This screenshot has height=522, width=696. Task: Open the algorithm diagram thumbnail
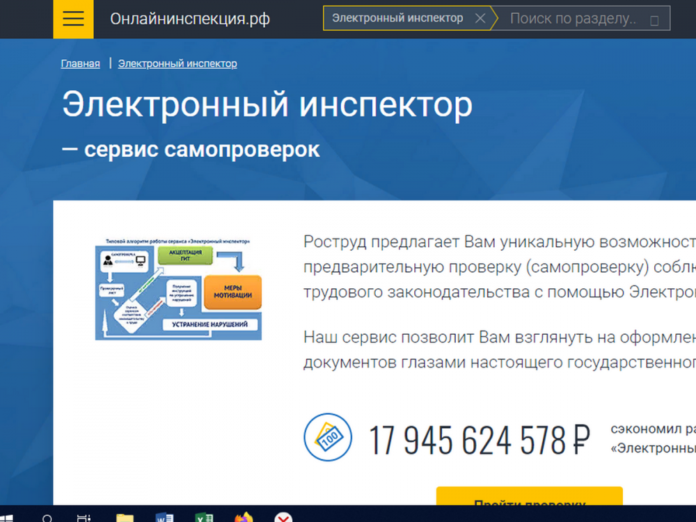[x=178, y=287]
